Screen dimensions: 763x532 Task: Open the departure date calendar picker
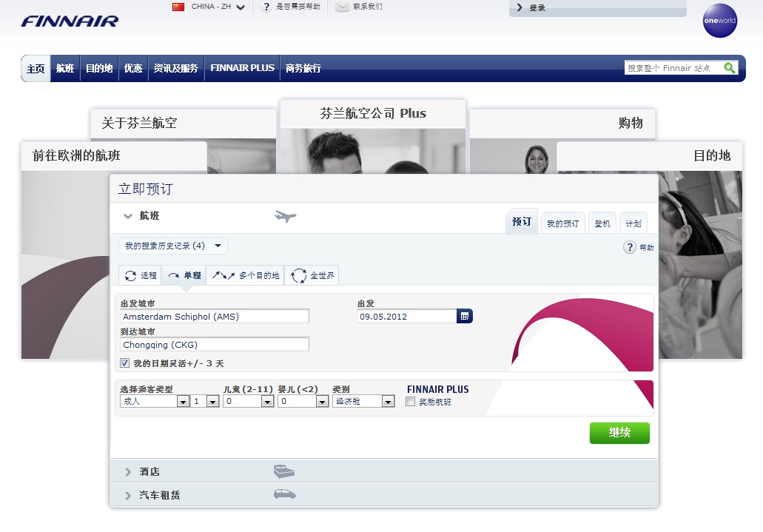(x=465, y=316)
